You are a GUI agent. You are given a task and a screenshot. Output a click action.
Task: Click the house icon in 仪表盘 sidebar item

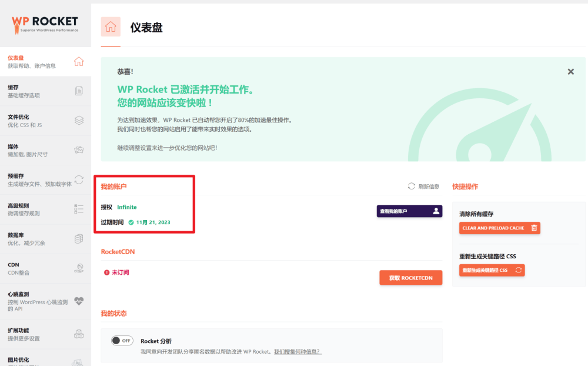pos(79,61)
